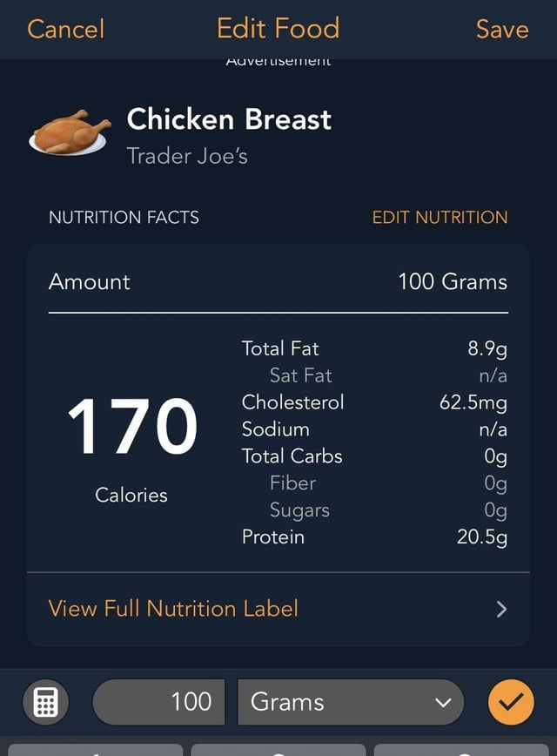Tap the chevron beside View Full Nutrition Label

(501, 609)
